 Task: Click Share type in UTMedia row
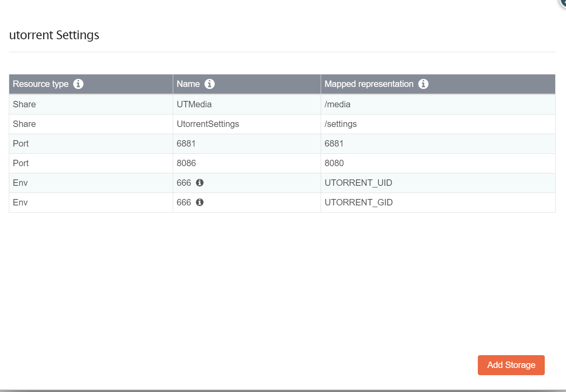(x=24, y=105)
